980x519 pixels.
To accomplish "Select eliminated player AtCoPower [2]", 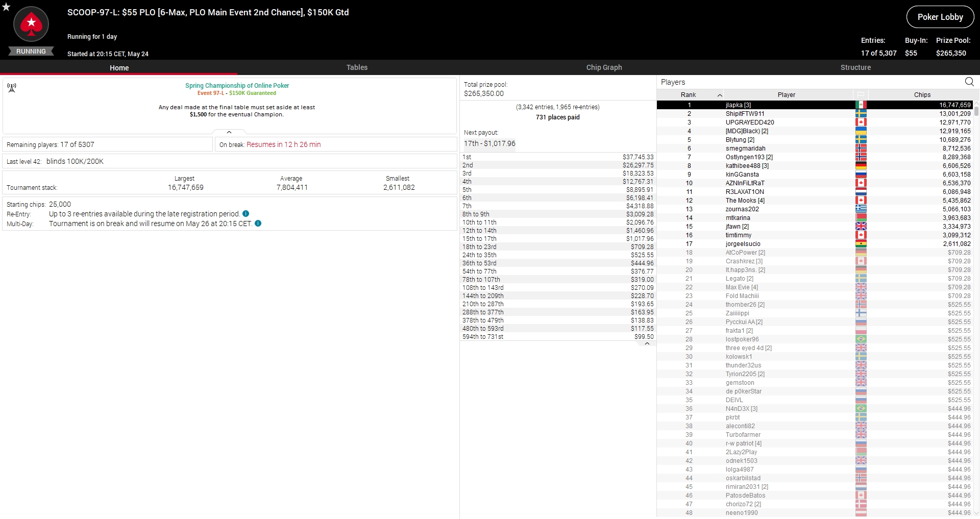I will tap(815, 253).
